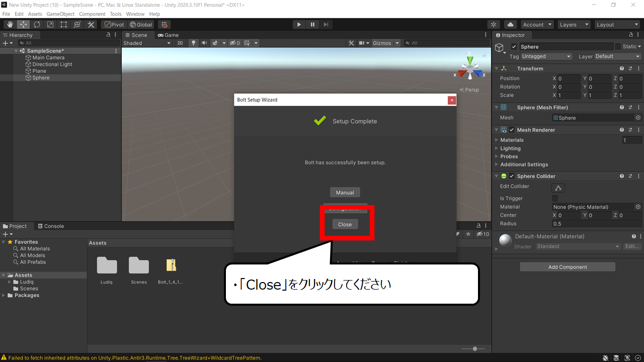Toggle scene lighting bulb icon
644x362 pixels.
(194, 43)
